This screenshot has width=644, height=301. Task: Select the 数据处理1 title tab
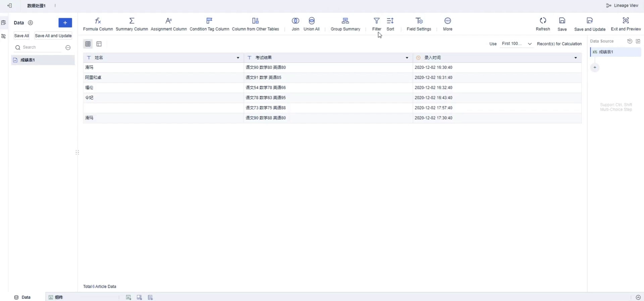36,6
